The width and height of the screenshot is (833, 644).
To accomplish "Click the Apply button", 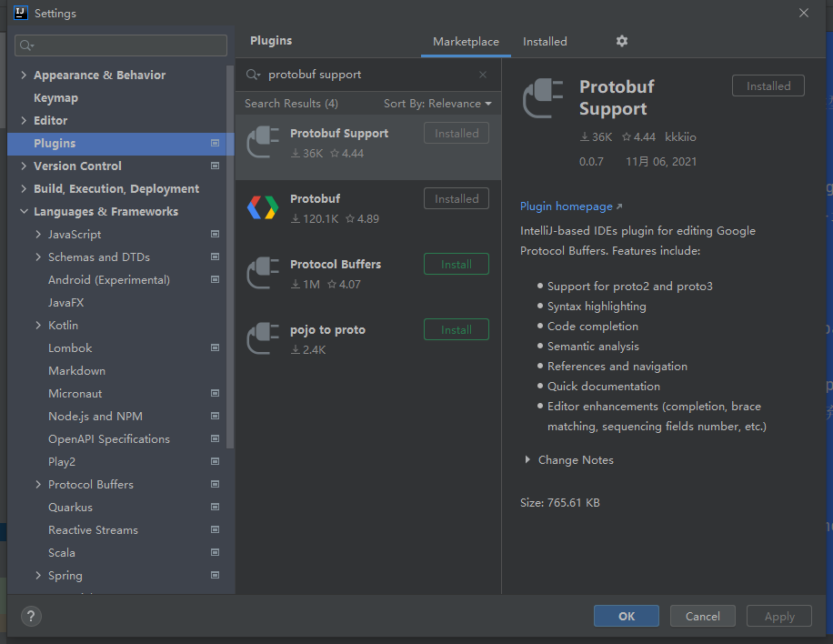I will coord(778,616).
